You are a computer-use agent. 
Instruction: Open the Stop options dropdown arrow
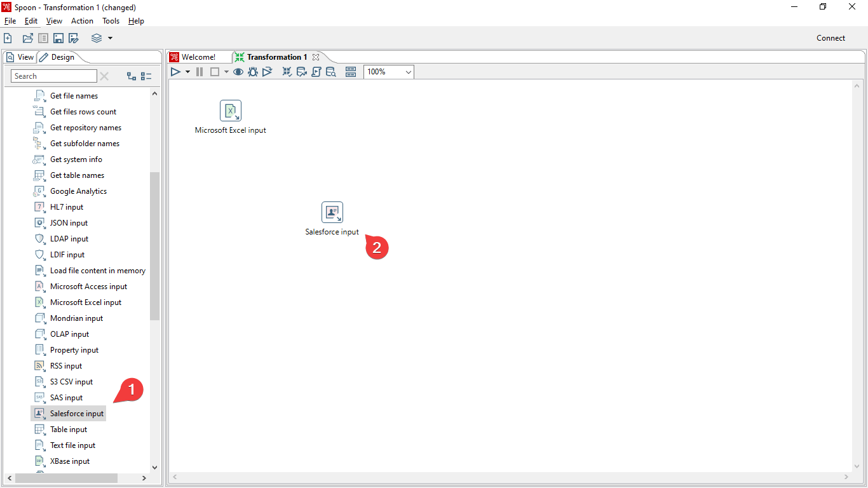(x=226, y=72)
